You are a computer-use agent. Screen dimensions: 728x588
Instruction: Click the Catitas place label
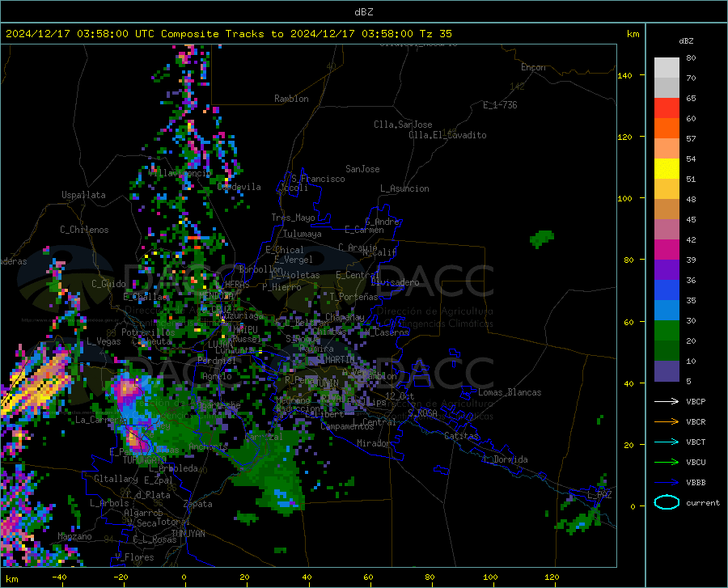click(461, 436)
